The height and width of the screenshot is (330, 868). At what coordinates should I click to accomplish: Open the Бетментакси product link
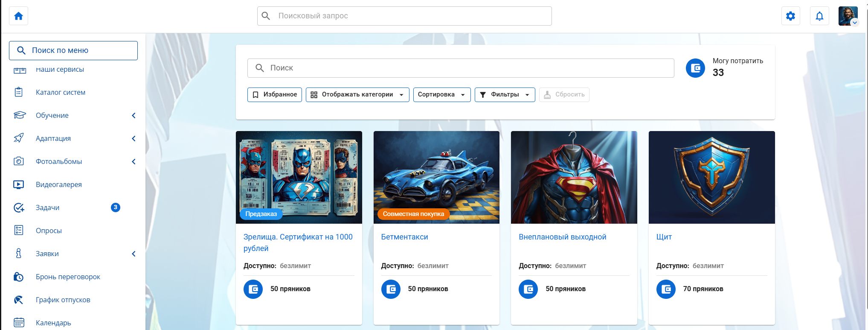(x=404, y=237)
